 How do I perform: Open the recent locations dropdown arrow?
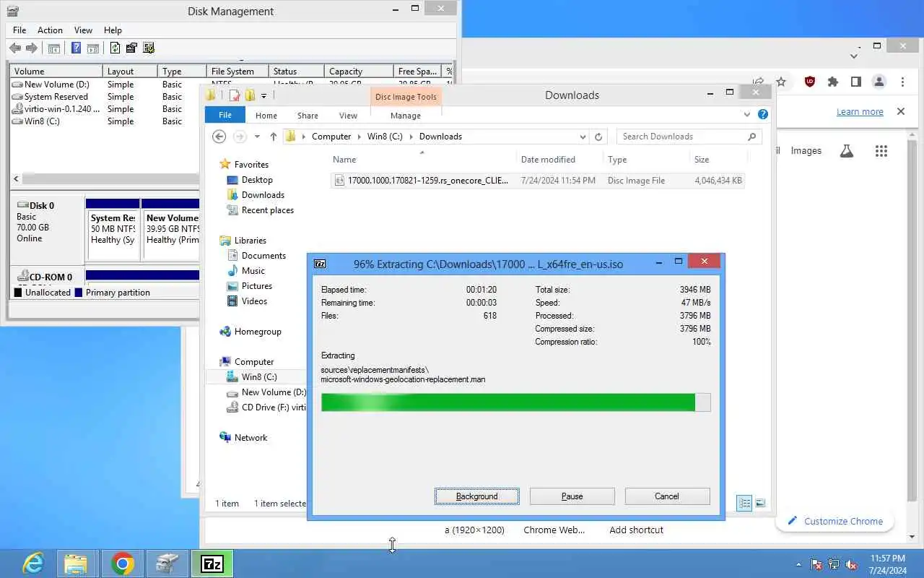(x=257, y=137)
